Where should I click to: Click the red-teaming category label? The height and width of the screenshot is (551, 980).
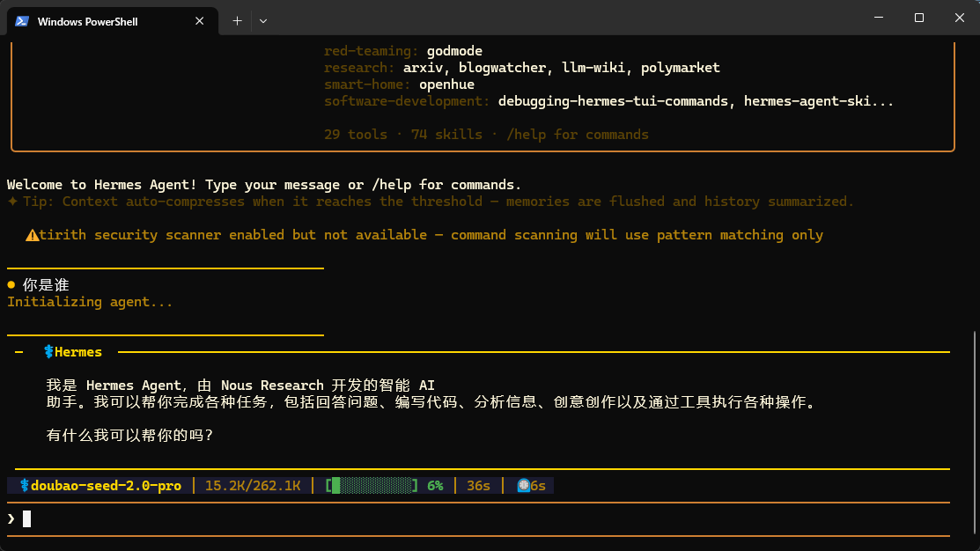[372, 50]
